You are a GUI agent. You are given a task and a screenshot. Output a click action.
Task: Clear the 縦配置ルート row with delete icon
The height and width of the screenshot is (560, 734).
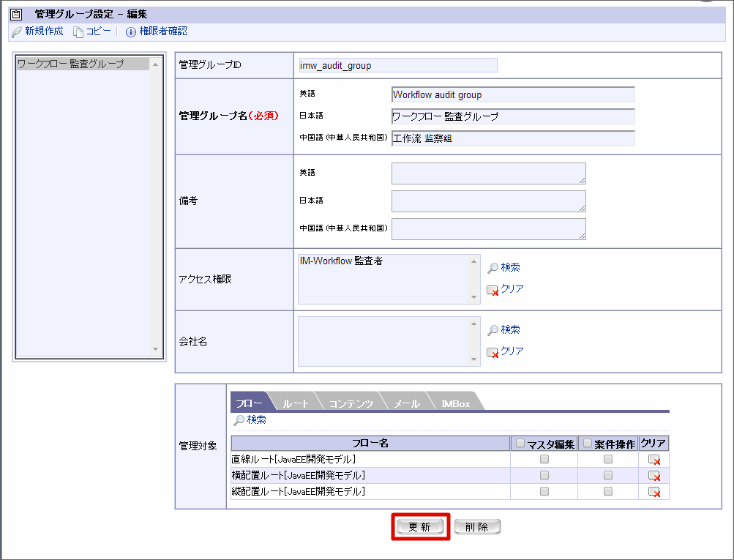coord(654,492)
